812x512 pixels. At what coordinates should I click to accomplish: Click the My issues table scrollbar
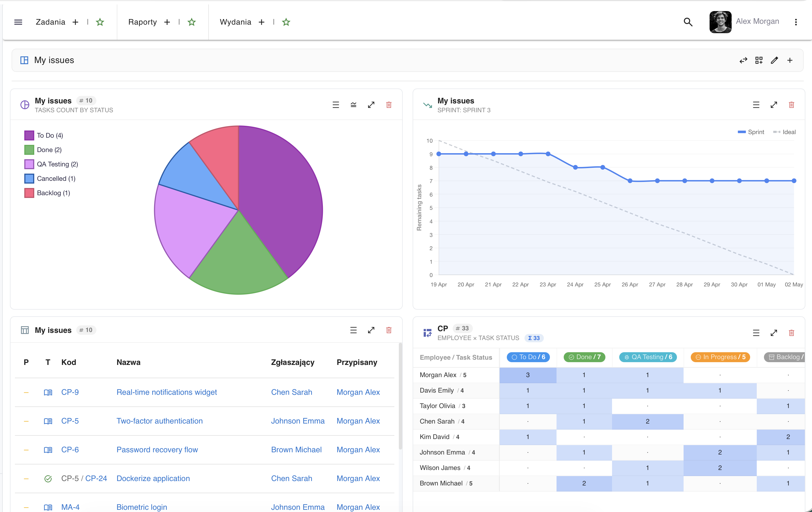click(400, 396)
